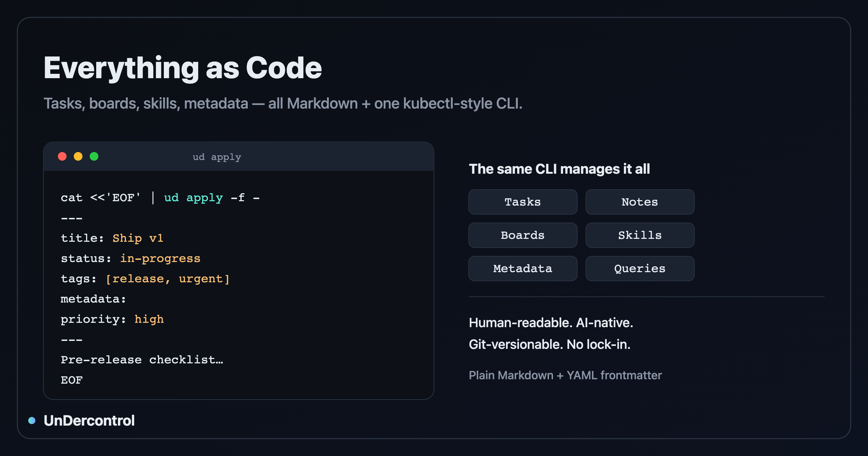Click the red close dot in terminal
This screenshot has width=868, height=456.
pos(62,156)
